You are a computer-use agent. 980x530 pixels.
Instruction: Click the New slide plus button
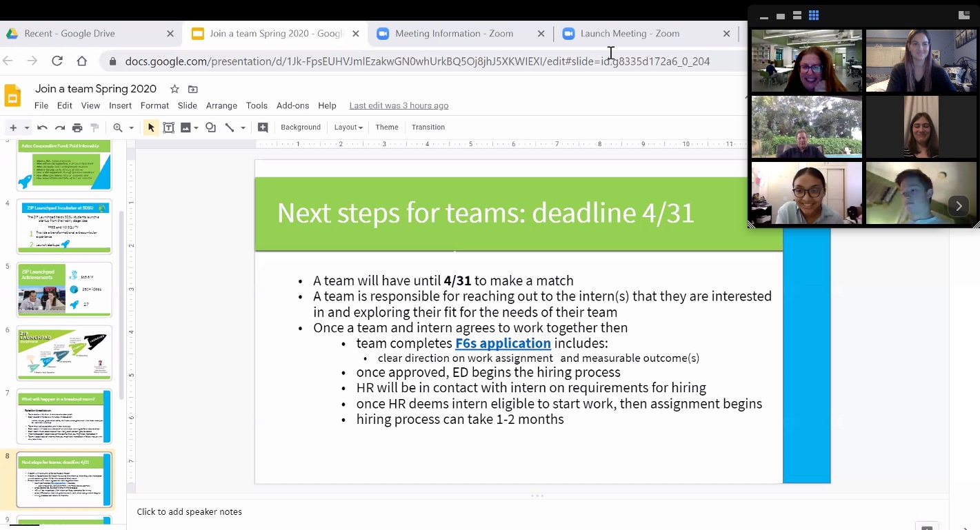[x=12, y=128]
